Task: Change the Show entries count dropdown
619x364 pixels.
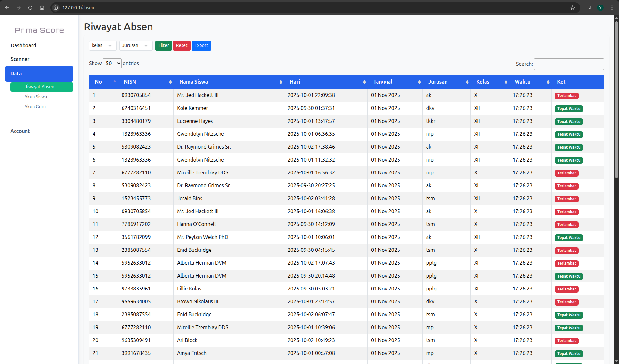Action: 112,64
